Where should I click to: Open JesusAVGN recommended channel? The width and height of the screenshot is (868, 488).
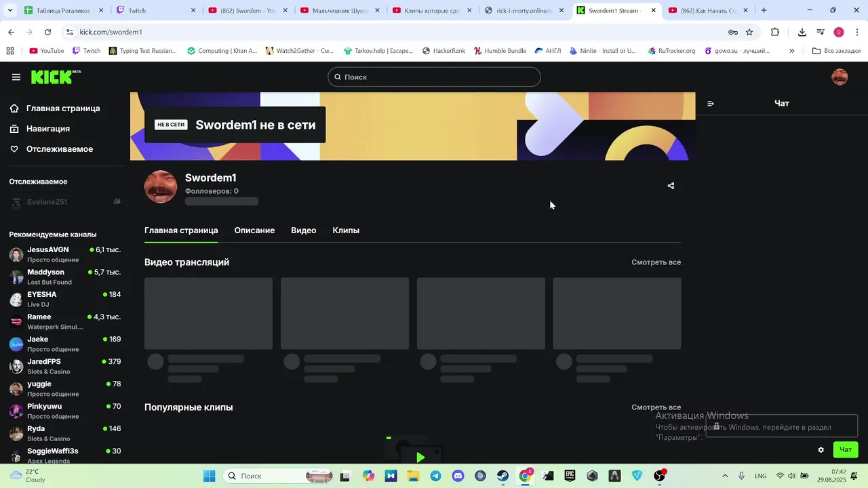[65, 255]
